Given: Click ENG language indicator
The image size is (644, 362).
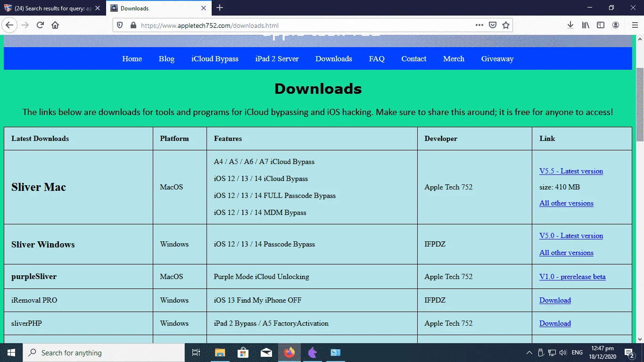Looking at the screenshot, I should [x=577, y=353].
